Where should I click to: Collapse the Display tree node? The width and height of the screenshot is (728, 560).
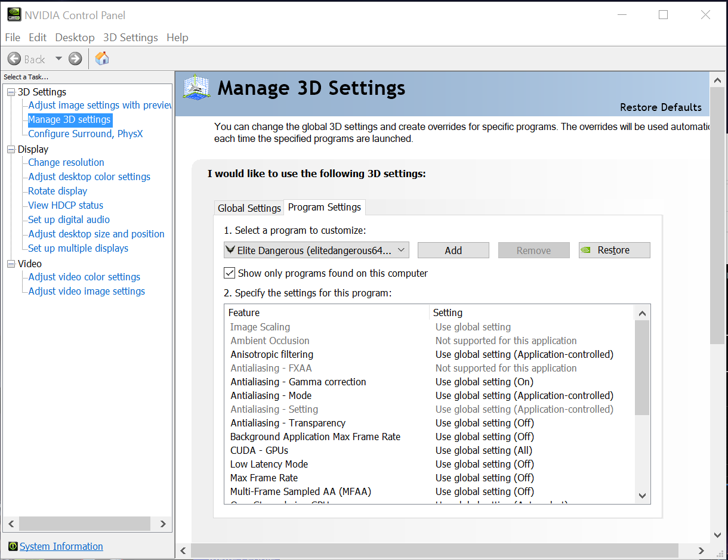click(10, 149)
